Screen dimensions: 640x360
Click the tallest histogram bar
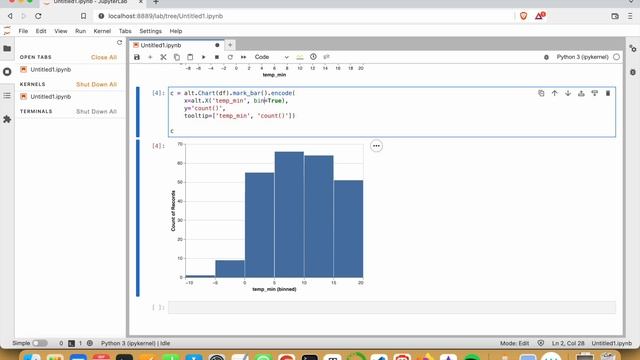click(x=289, y=215)
